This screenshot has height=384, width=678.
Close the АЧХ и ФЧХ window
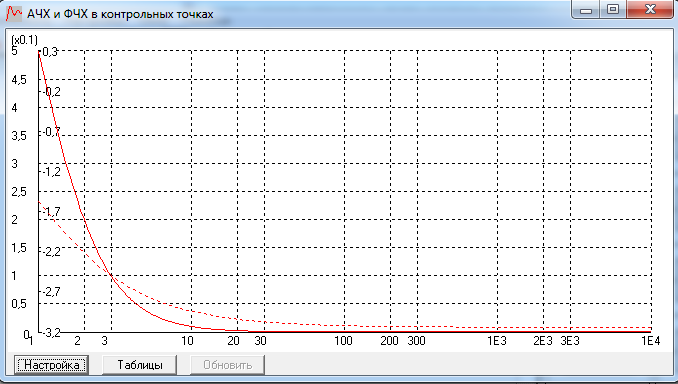coord(650,10)
